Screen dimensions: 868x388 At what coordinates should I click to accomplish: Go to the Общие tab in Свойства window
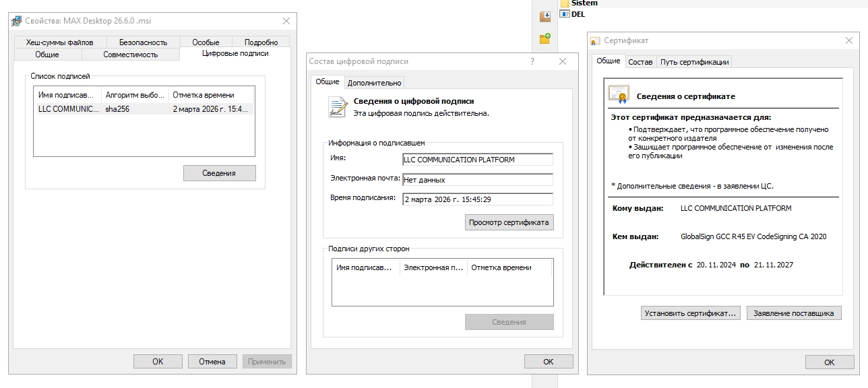pyautogui.click(x=47, y=54)
